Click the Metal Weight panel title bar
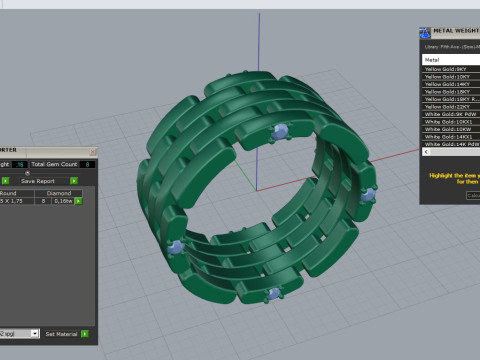The width and height of the screenshot is (480, 360). click(x=450, y=33)
